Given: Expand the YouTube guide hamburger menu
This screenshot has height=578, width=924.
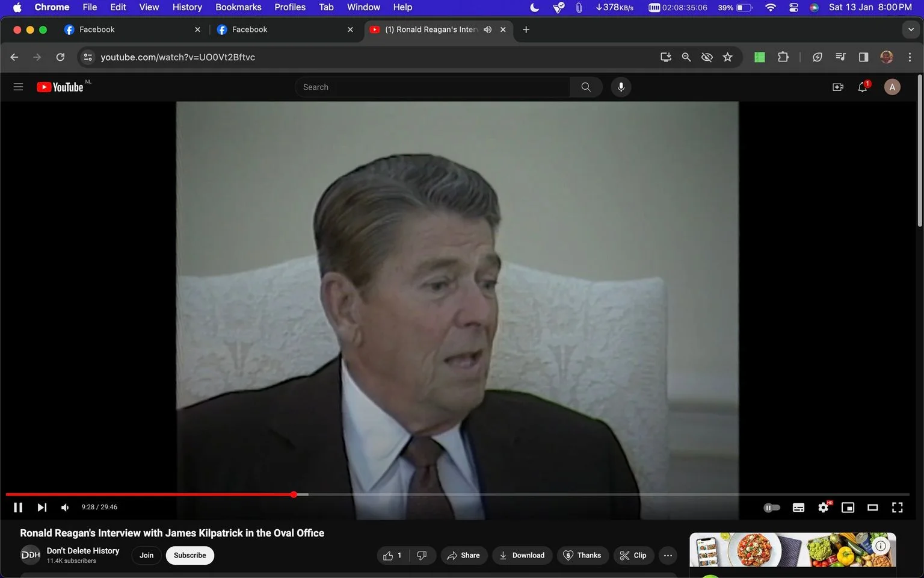Looking at the screenshot, I should (x=18, y=87).
